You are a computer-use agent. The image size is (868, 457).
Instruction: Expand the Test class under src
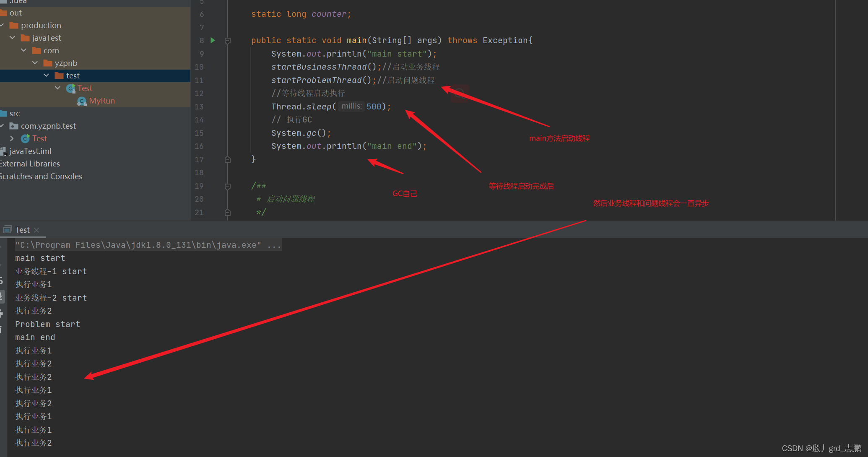[12, 138]
